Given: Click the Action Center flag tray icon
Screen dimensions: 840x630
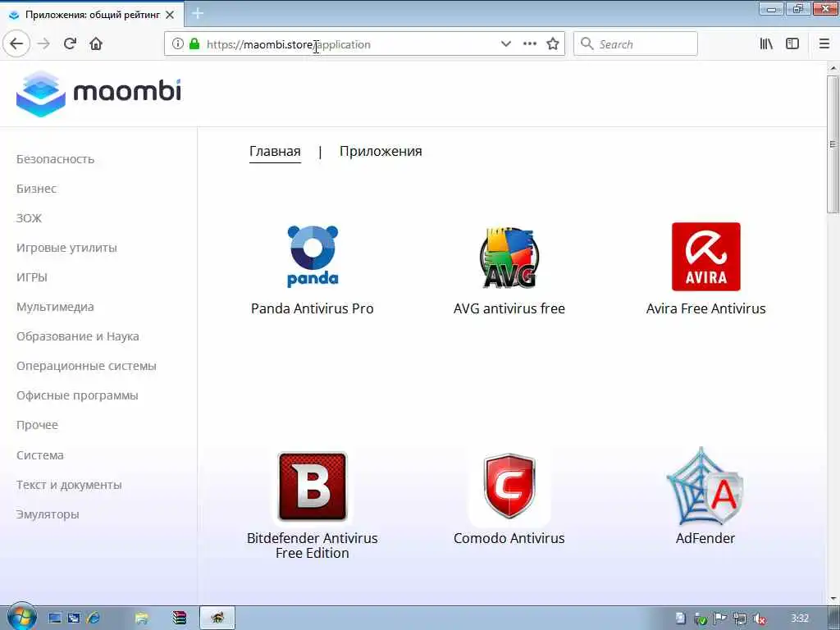Looking at the screenshot, I should (720, 619).
